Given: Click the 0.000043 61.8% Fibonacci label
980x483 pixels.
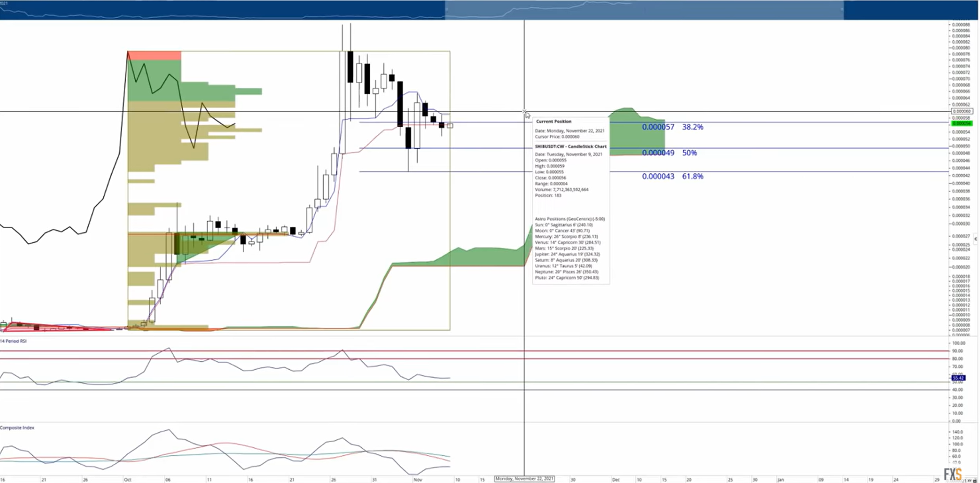Looking at the screenshot, I should 673,176.
